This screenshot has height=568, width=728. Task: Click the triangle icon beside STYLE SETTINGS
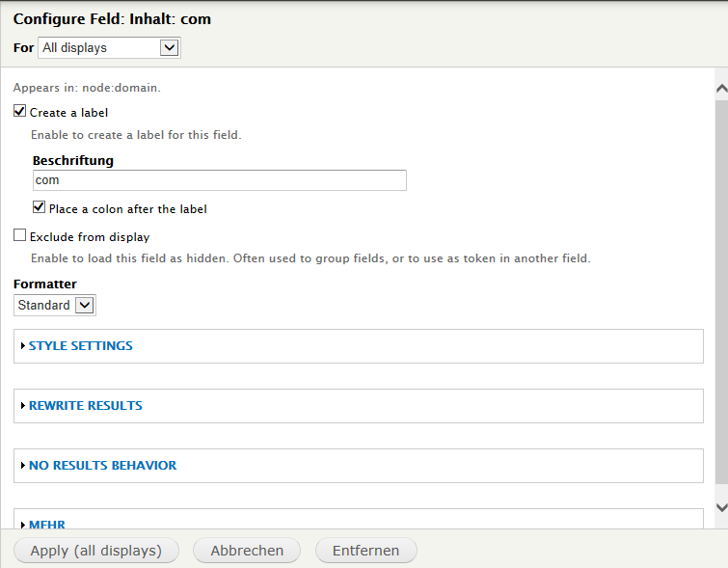pos(22,346)
